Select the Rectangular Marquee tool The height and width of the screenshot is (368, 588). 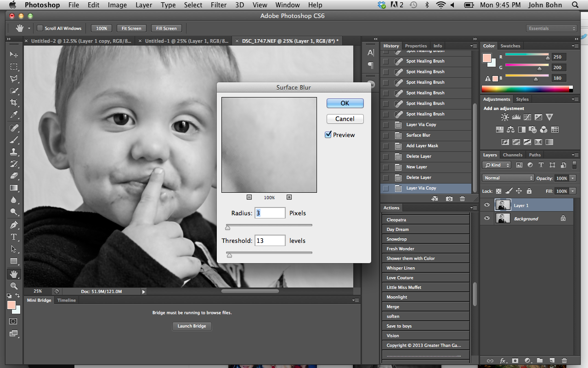point(14,67)
